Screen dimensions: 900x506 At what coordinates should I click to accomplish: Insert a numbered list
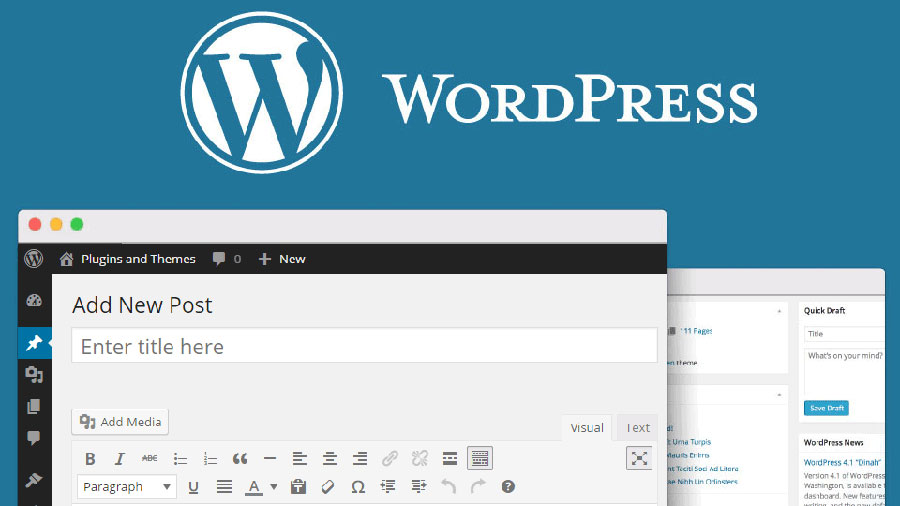click(x=210, y=458)
